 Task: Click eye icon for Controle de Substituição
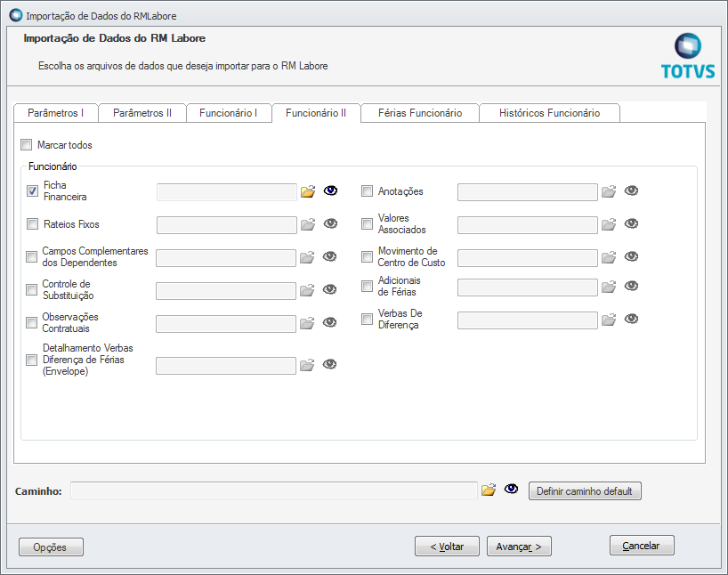pyautogui.click(x=329, y=289)
